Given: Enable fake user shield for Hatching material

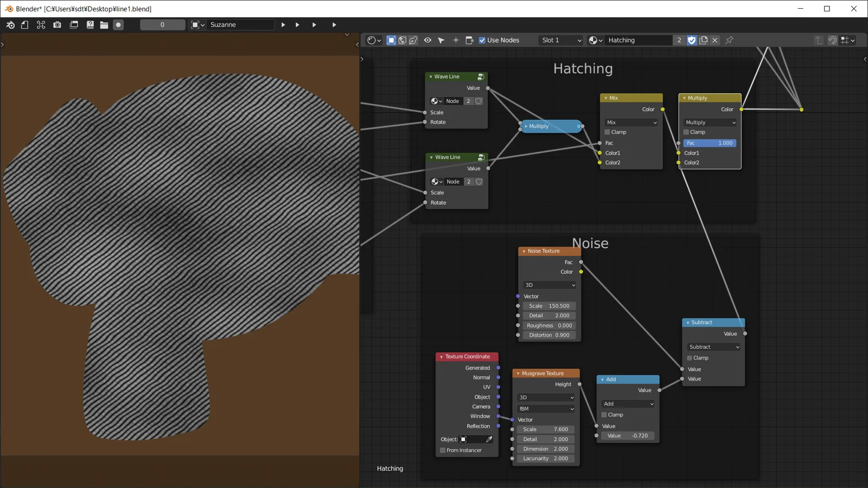Looking at the screenshot, I should point(692,40).
